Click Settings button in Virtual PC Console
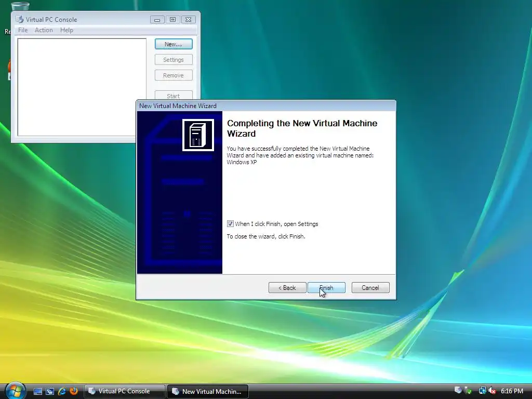The height and width of the screenshot is (399, 532). pos(174,60)
